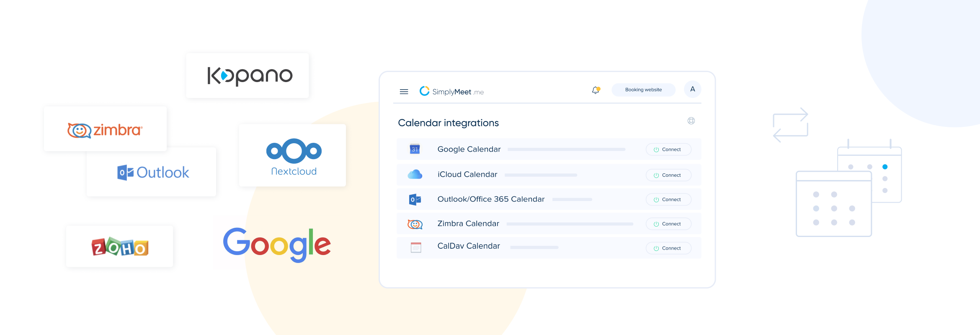Image resolution: width=980 pixels, height=335 pixels.
Task: Select the iCloud Calendar text label
Action: (x=467, y=174)
